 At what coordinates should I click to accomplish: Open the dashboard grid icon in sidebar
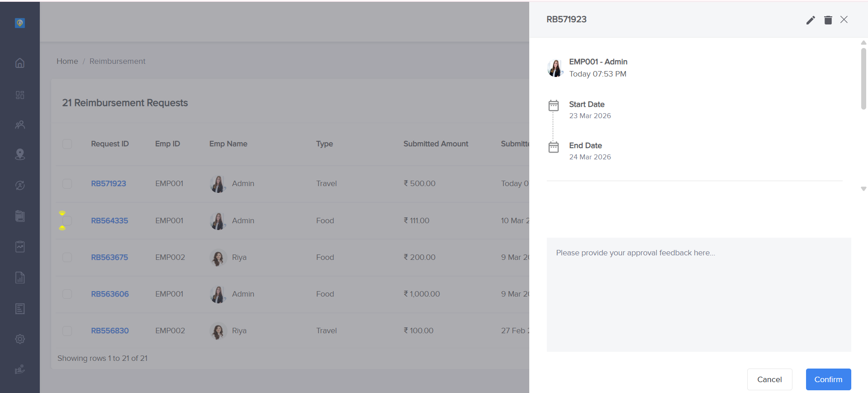(x=20, y=95)
